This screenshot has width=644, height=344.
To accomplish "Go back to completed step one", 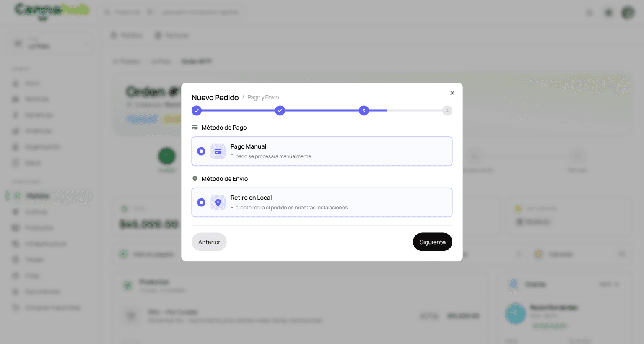I will 197,111.
